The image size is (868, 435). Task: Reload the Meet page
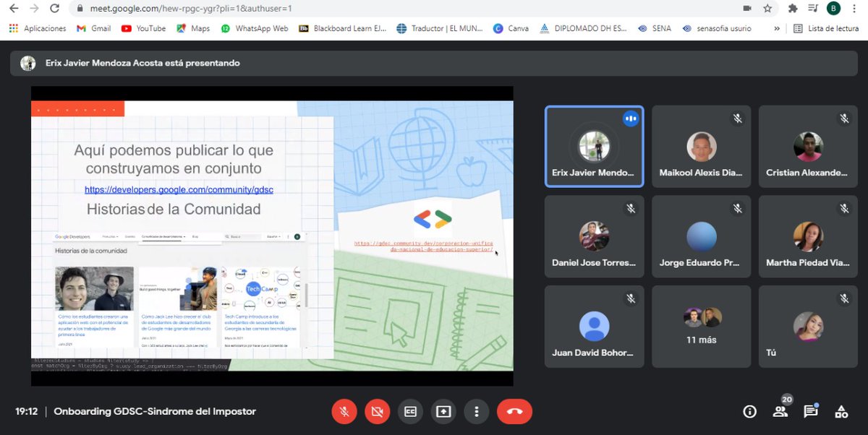point(55,9)
